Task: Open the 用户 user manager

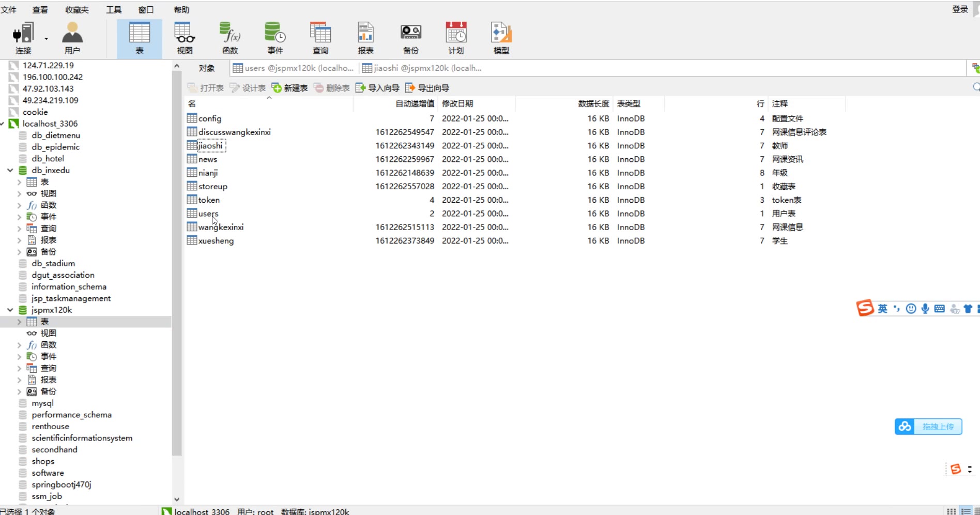Action: tap(72, 38)
